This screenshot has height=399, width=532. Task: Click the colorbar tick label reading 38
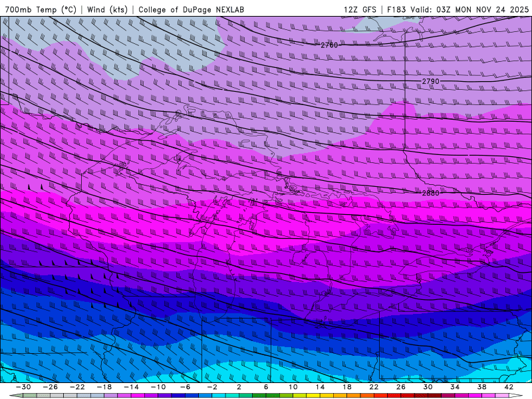pyautogui.click(x=481, y=387)
